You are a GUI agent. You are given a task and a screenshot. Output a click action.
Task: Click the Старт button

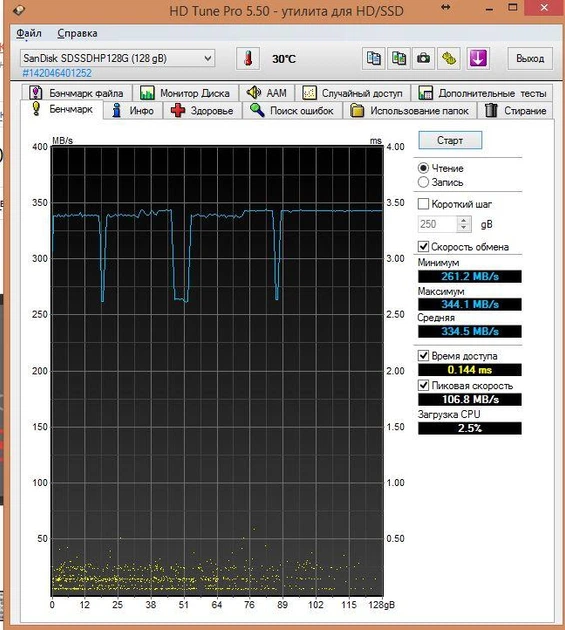coord(450,140)
